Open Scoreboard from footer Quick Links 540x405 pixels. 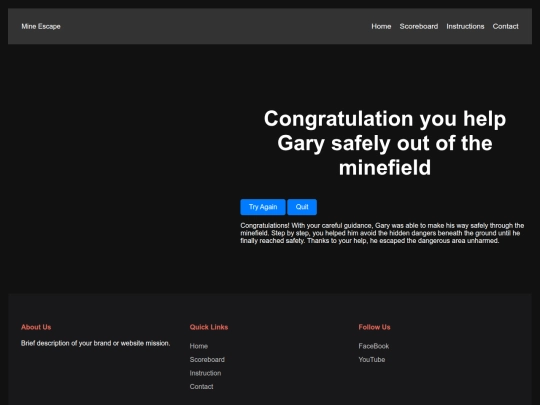pyautogui.click(x=207, y=360)
